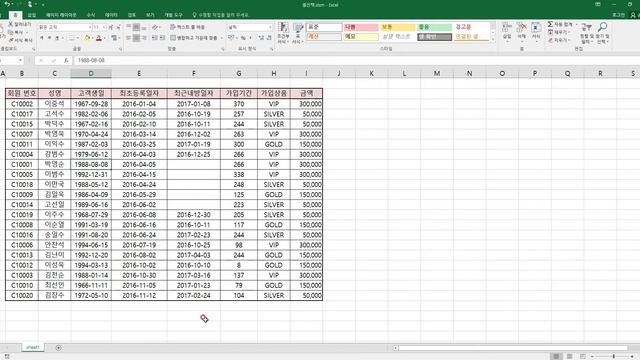Open the Alignment group dialog launcher
Screen dimensions: 640x360
click(222, 49)
